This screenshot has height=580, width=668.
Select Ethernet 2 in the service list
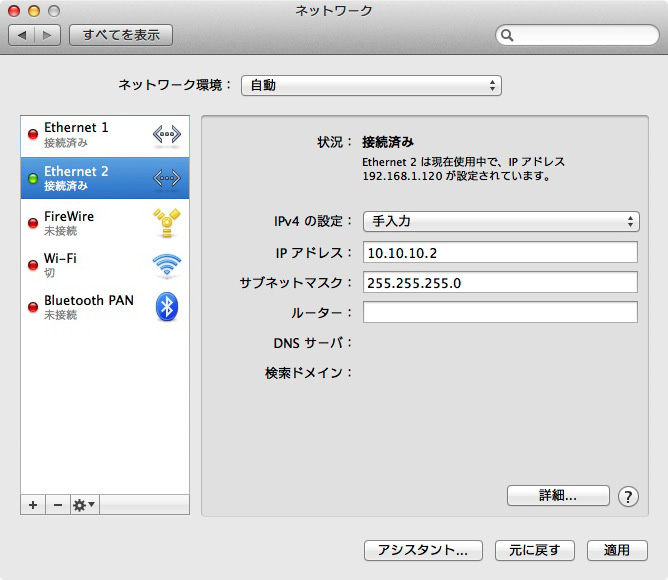point(90,177)
